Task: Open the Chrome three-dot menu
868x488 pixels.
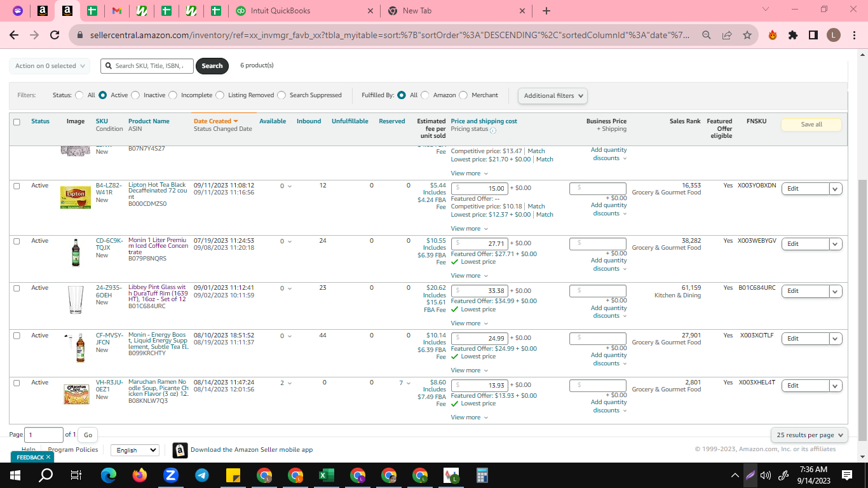Action: 853,36
